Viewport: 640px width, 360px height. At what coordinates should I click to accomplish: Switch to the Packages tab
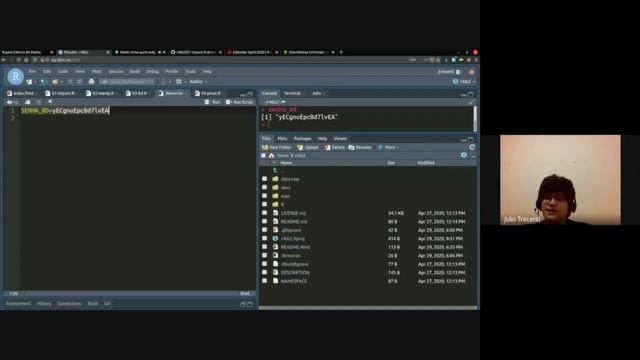point(302,139)
